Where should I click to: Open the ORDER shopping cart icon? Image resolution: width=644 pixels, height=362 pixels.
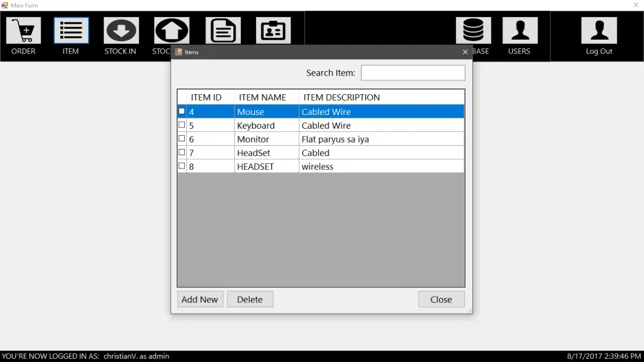point(23,30)
